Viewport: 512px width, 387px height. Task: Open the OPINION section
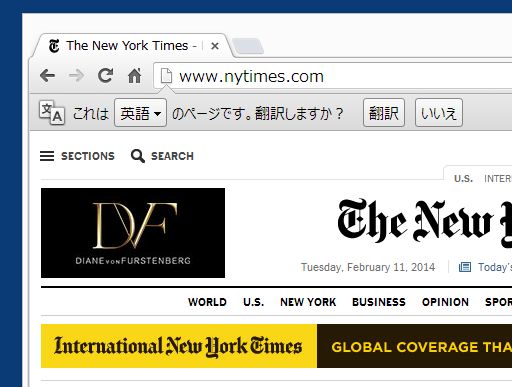[x=445, y=302]
